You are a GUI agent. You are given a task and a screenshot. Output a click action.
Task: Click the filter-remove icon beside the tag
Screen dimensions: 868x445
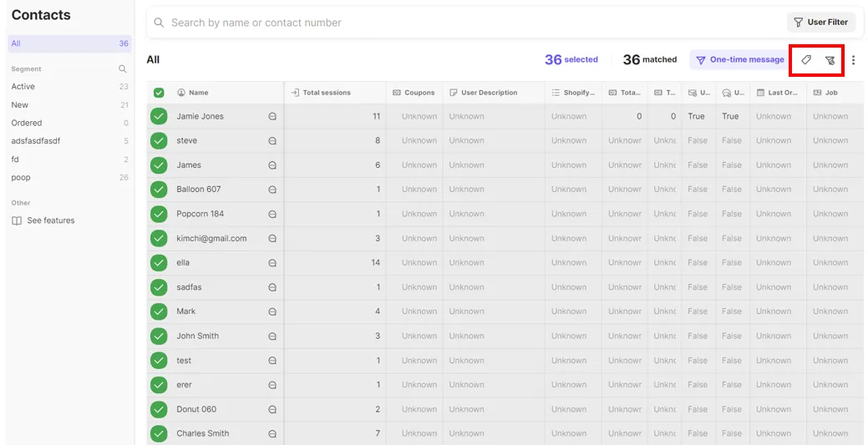pos(830,60)
